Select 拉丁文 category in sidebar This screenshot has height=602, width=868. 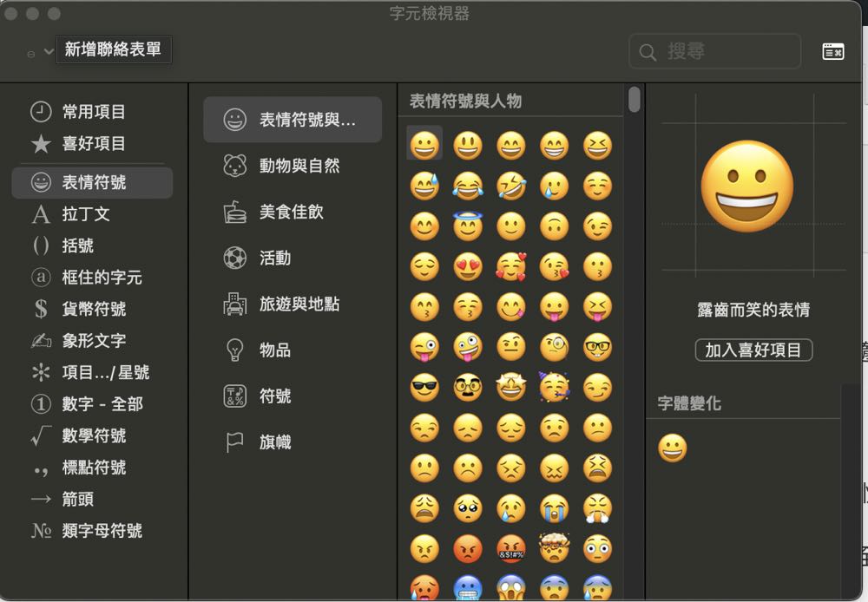pyautogui.click(x=92, y=214)
